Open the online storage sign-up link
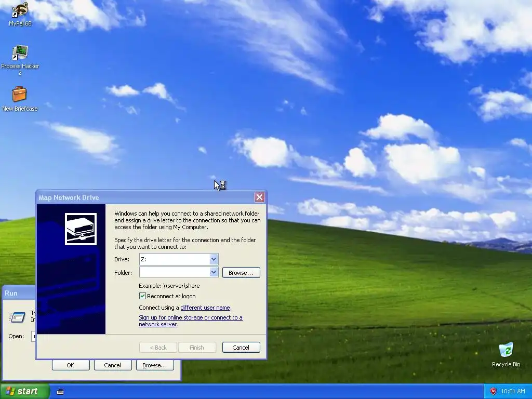 (190, 321)
